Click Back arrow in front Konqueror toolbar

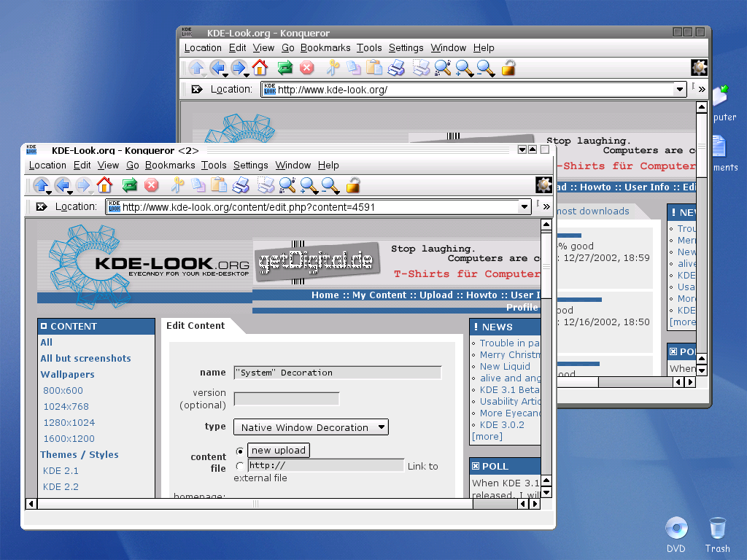(x=61, y=185)
